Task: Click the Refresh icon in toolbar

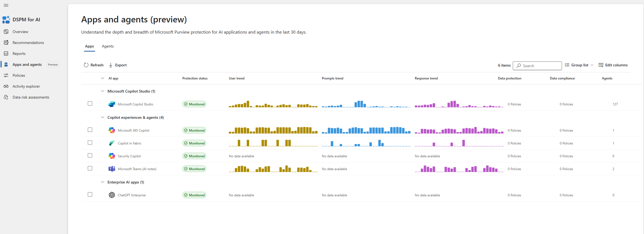Action: pos(86,65)
